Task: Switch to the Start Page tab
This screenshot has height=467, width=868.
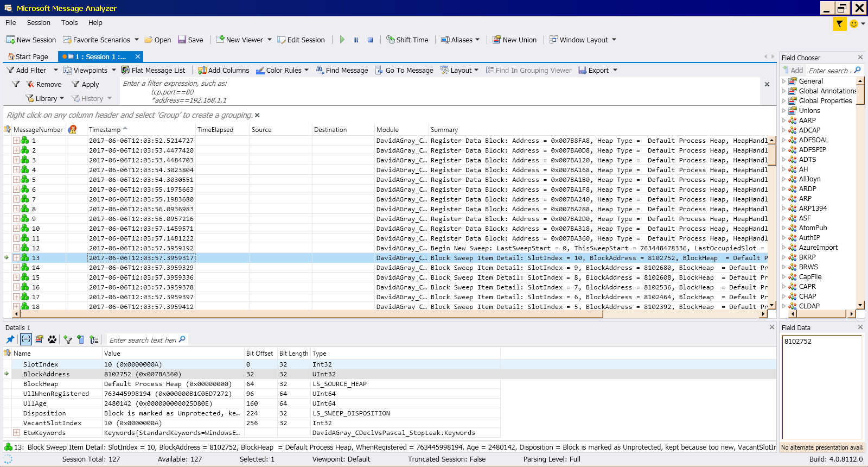Action: click(x=28, y=56)
